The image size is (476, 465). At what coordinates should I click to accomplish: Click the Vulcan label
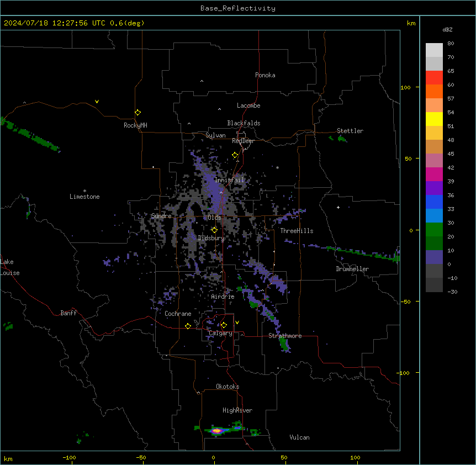[299, 437]
